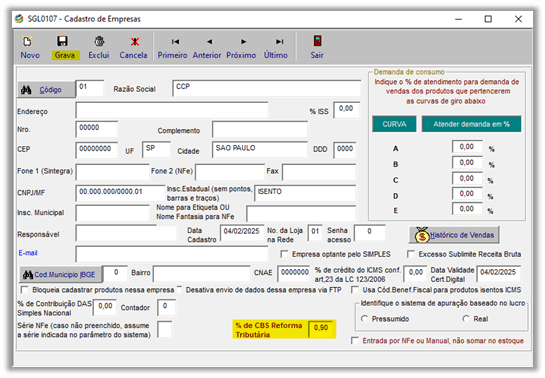Click the Série NFe field
Viewport: 545px width, 378px height.
(164, 330)
